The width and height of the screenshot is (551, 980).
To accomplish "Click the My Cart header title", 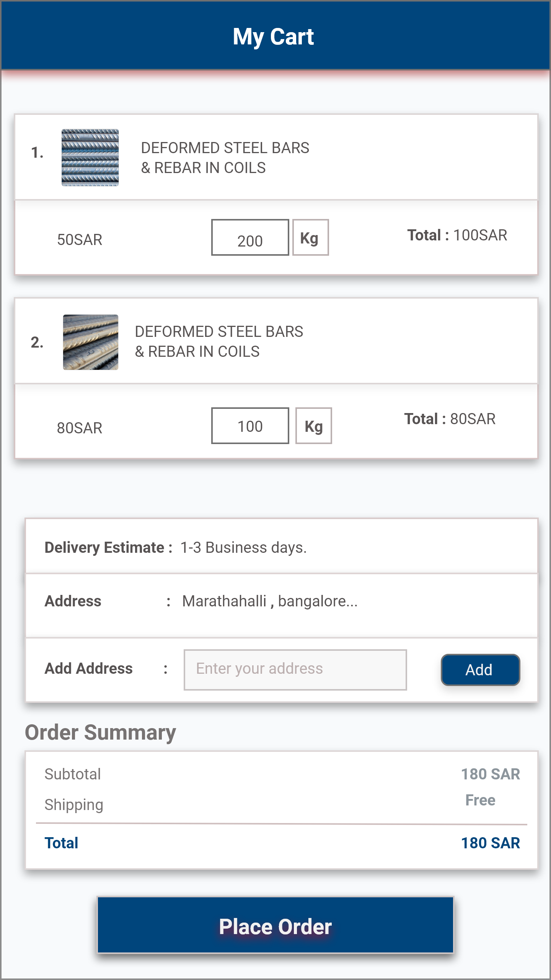I will (x=273, y=37).
